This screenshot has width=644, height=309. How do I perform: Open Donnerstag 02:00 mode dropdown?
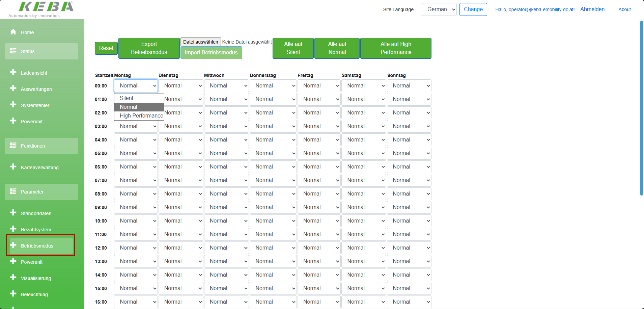point(273,113)
